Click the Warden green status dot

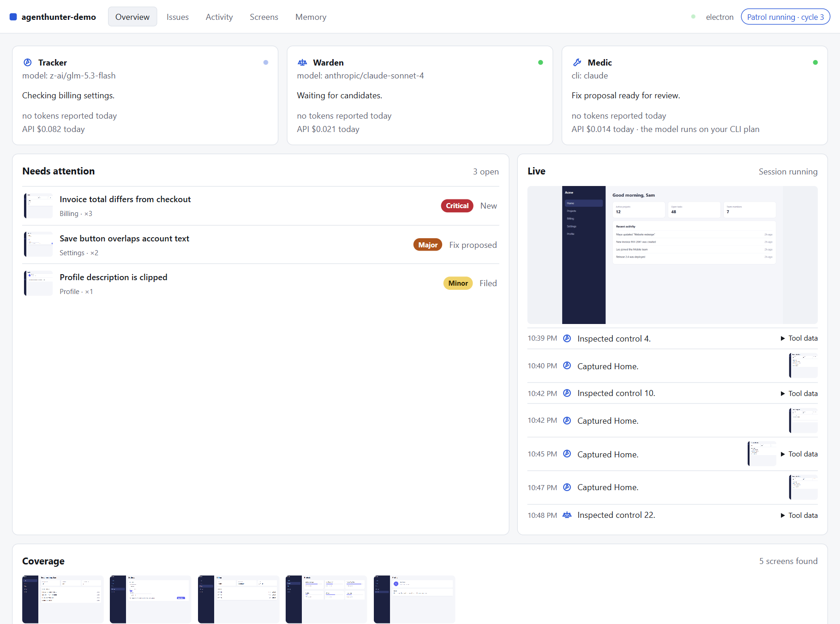(540, 62)
